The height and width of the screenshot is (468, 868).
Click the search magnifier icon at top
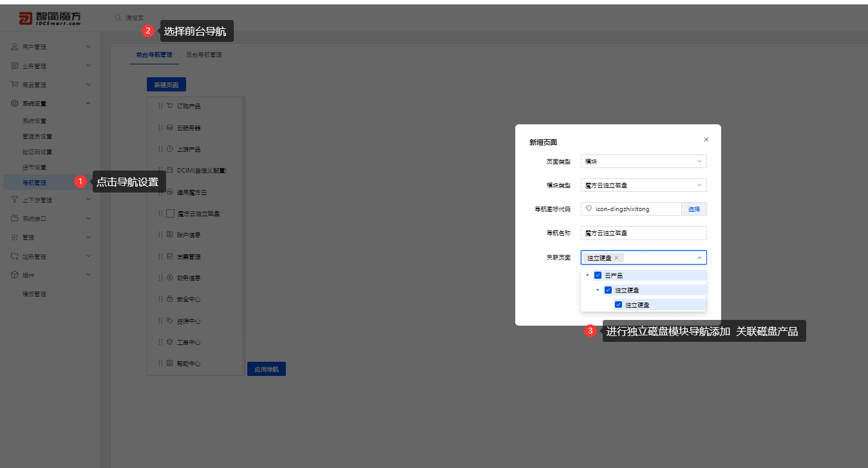118,17
